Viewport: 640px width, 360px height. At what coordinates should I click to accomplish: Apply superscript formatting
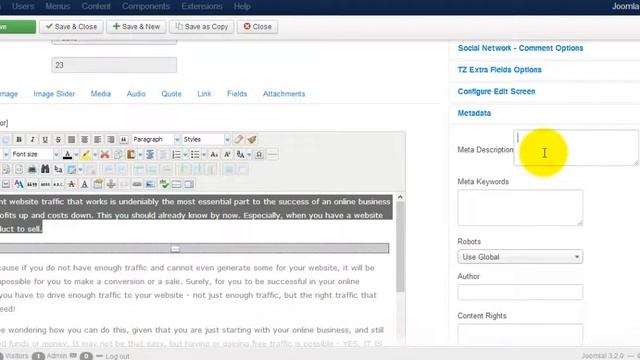(x=227, y=154)
